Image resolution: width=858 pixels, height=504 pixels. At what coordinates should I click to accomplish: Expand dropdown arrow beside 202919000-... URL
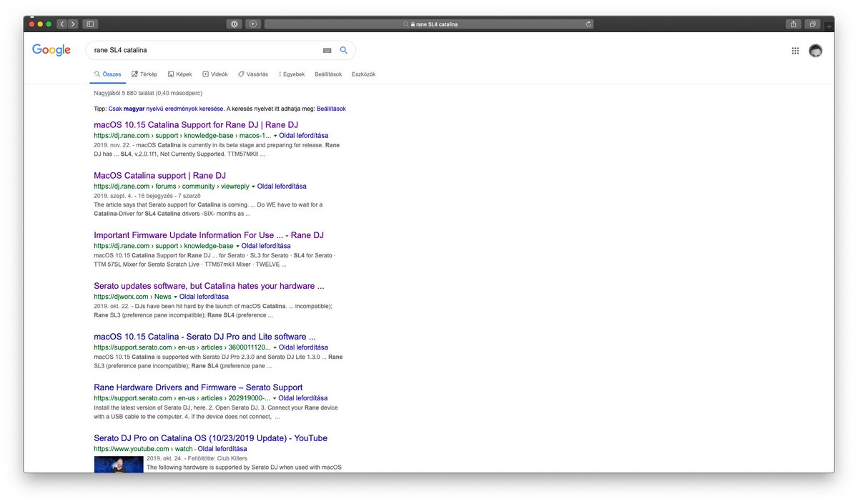click(275, 398)
